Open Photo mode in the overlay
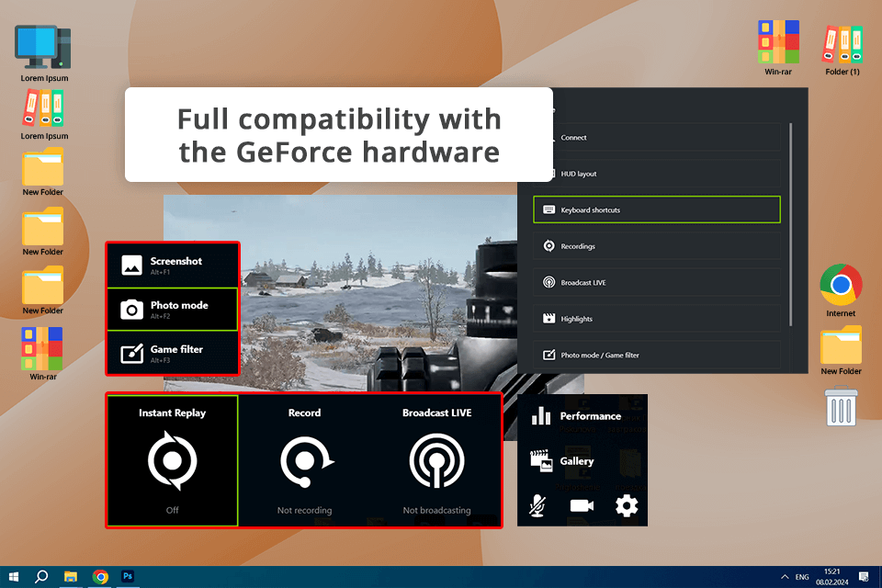Image resolution: width=882 pixels, height=588 pixels. click(172, 309)
